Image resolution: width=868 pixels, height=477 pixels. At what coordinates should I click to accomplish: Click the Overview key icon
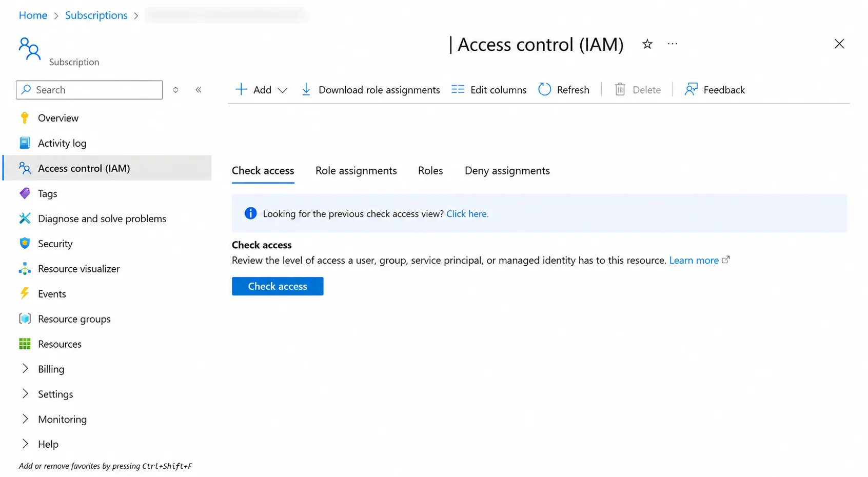pos(25,118)
